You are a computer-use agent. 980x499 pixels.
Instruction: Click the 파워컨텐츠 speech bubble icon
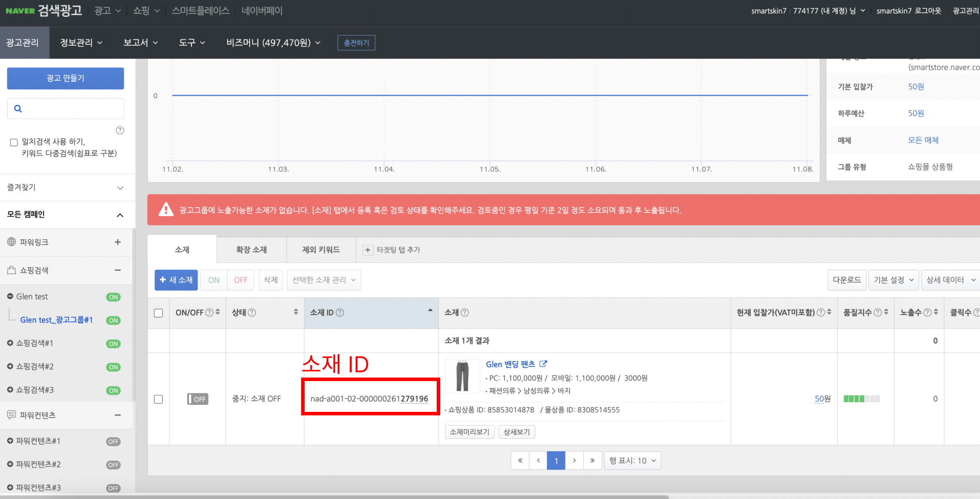point(11,415)
